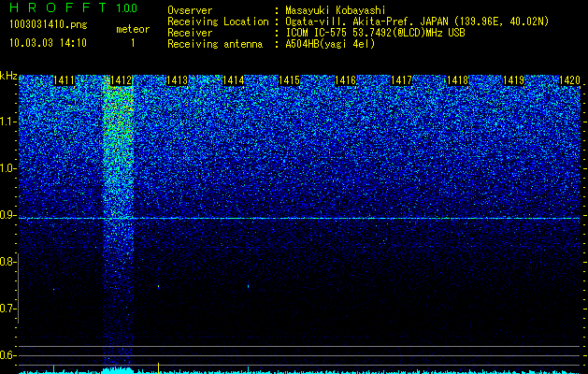
Task: Click the Receiving Location label
Action: point(218,22)
